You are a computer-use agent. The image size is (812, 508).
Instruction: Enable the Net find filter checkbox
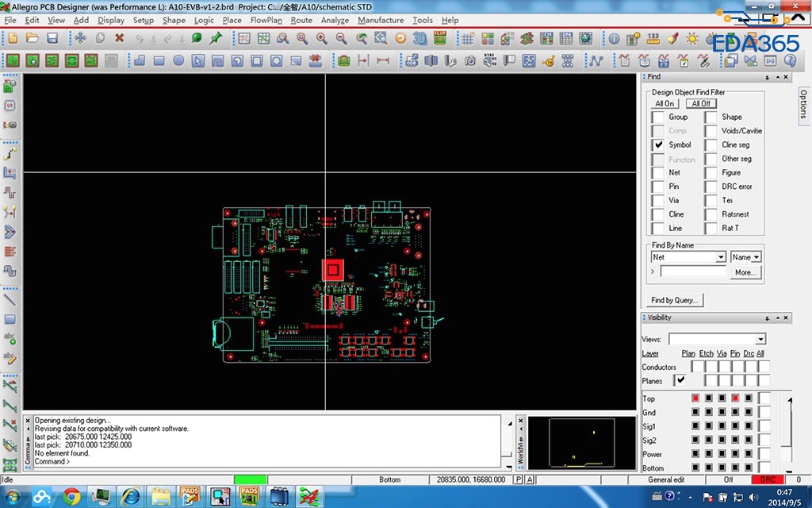pyautogui.click(x=658, y=172)
